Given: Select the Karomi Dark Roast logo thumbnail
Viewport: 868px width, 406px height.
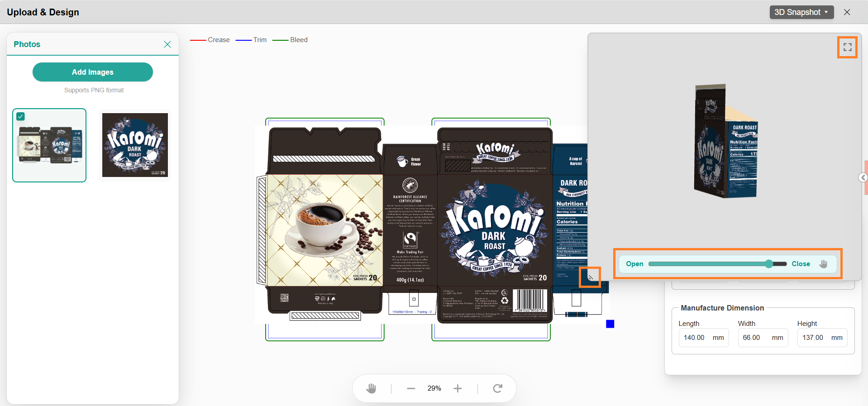Looking at the screenshot, I should click(x=135, y=145).
